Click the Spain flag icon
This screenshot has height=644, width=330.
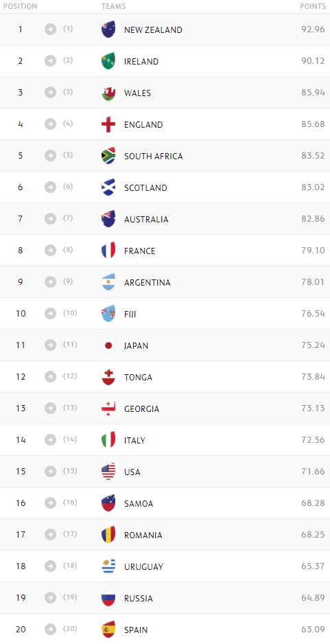point(108,629)
